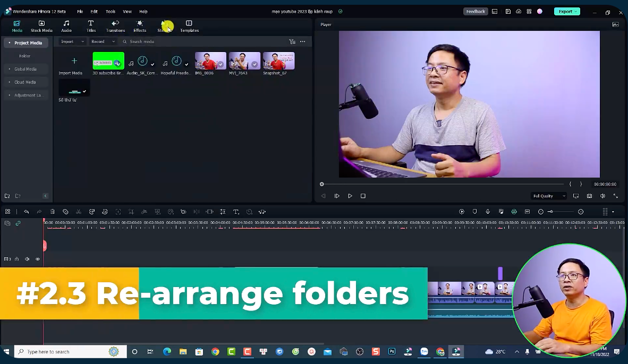
Task: Open the Templates tab
Action: pyautogui.click(x=190, y=27)
